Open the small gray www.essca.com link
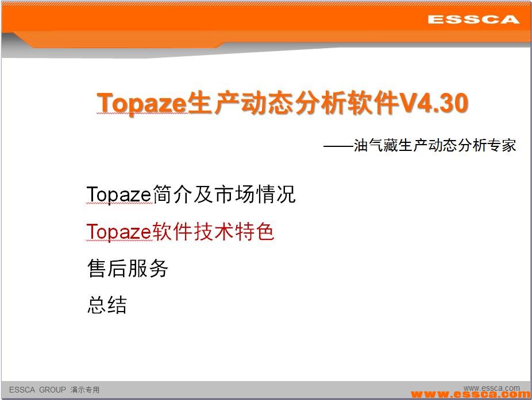 click(491, 388)
